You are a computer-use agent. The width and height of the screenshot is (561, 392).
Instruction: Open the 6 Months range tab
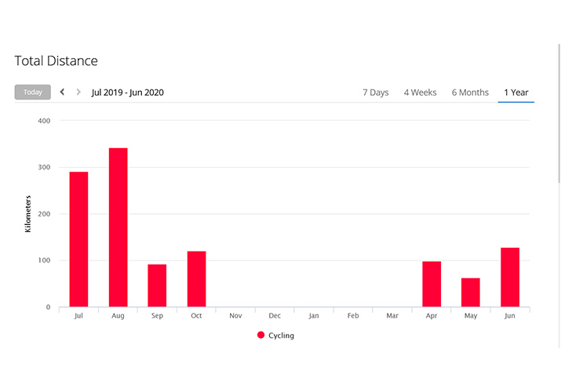[470, 93]
